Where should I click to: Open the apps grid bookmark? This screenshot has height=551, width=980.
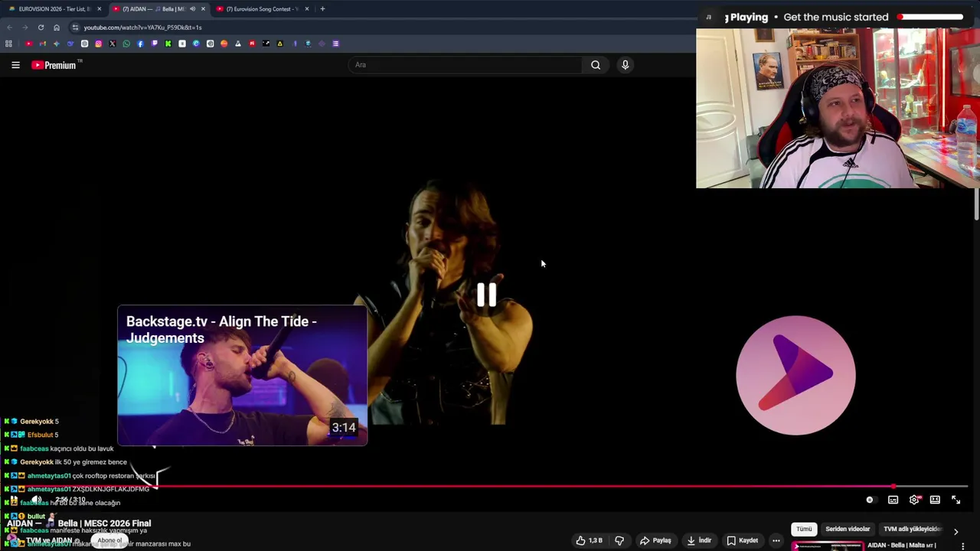coord(8,44)
